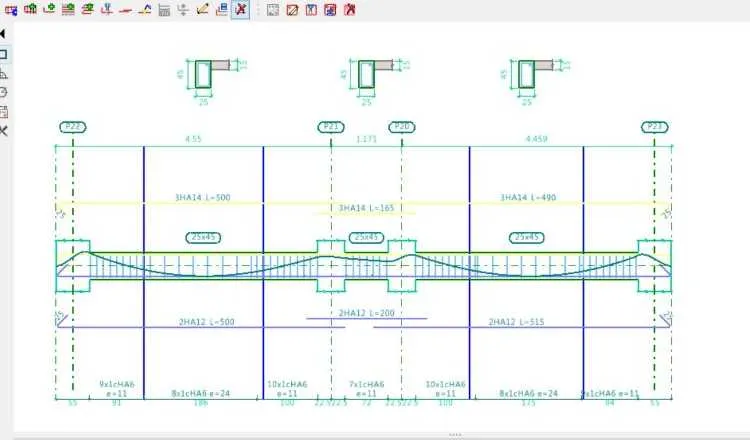Click the 186 bottom dimension value
The image size is (750, 440).
201,403
